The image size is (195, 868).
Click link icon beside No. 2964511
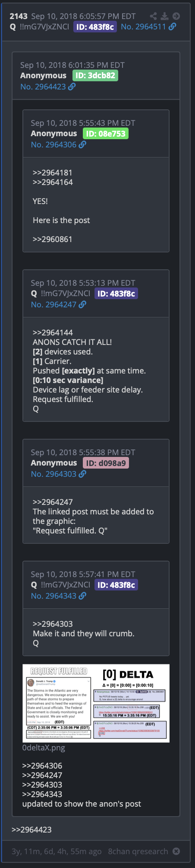[x=172, y=27]
